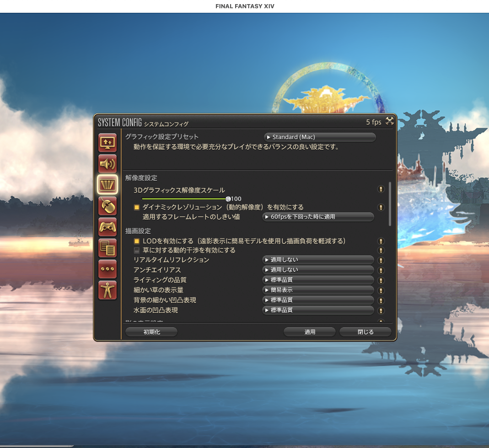The width and height of the screenshot is (489, 448).
Task: Click the '描画設定' section heading
Action: 138,231
